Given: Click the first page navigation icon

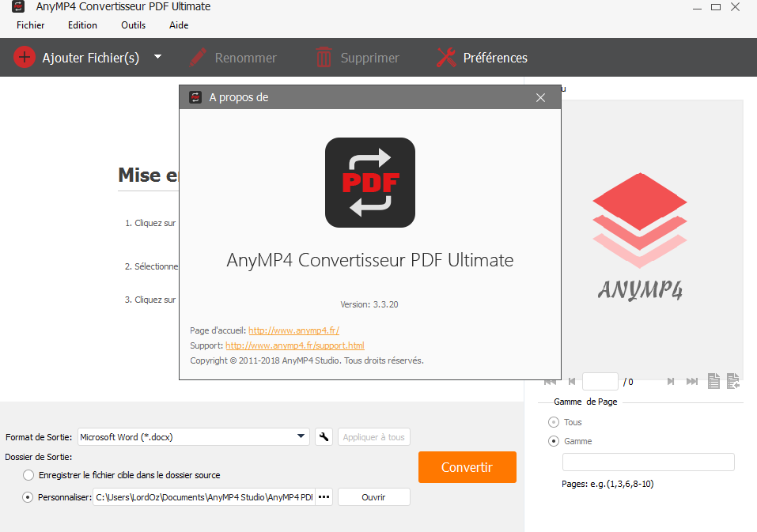Looking at the screenshot, I should [549, 382].
